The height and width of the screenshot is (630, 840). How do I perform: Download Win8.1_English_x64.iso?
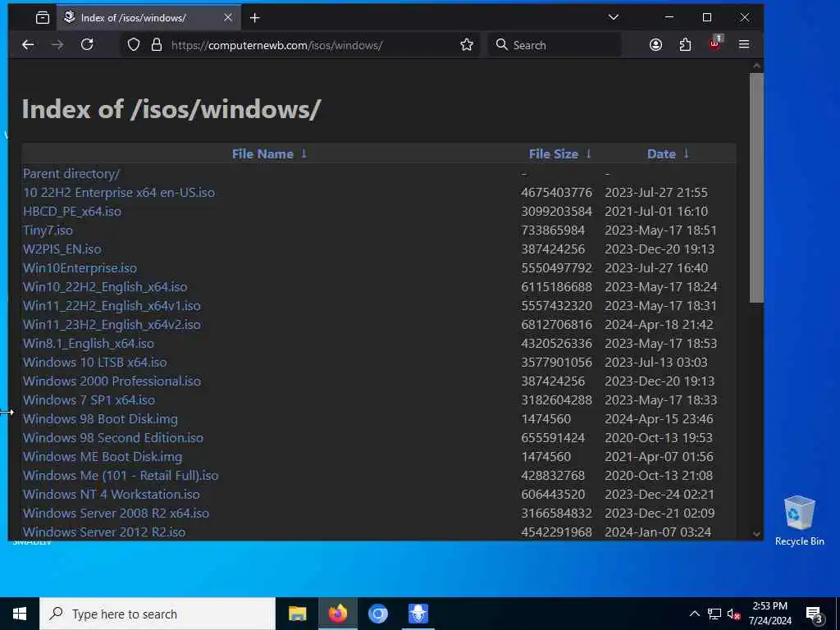pos(89,344)
